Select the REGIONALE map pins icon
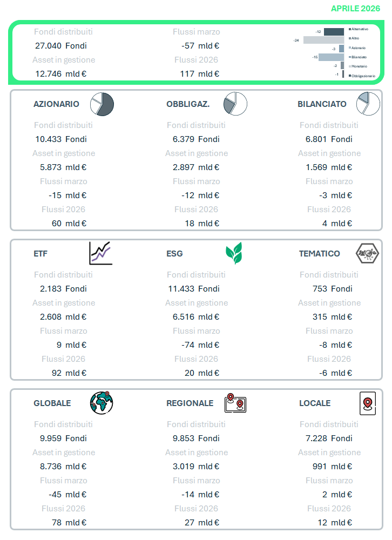The height and width of the screenshot is (540, 392). point(235,403)
